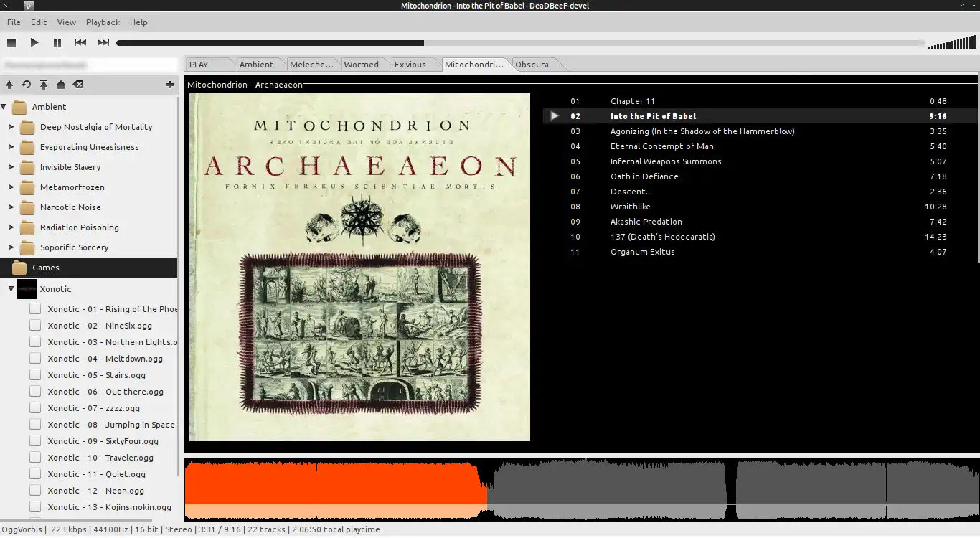Click the Deep Nostalgia of Mortality folder icon

(x=28, y=127)
